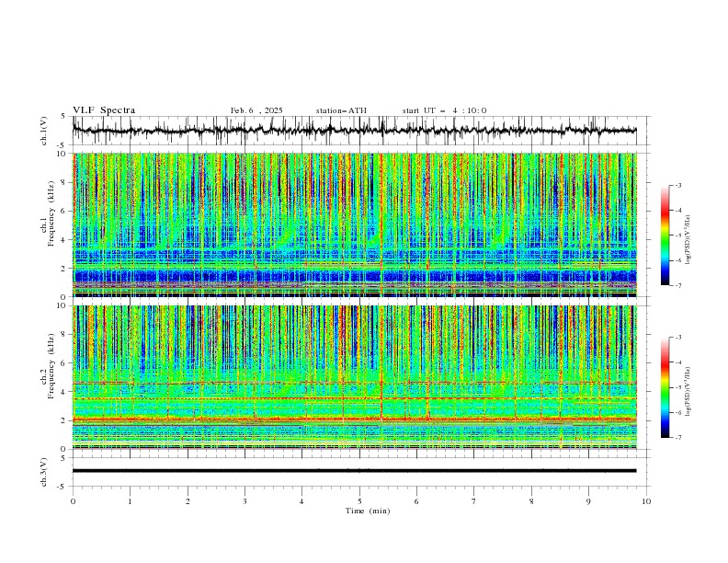Click the lower PSD color scale bar
This screenshot has width=728, height=563.
coord(665,387)
